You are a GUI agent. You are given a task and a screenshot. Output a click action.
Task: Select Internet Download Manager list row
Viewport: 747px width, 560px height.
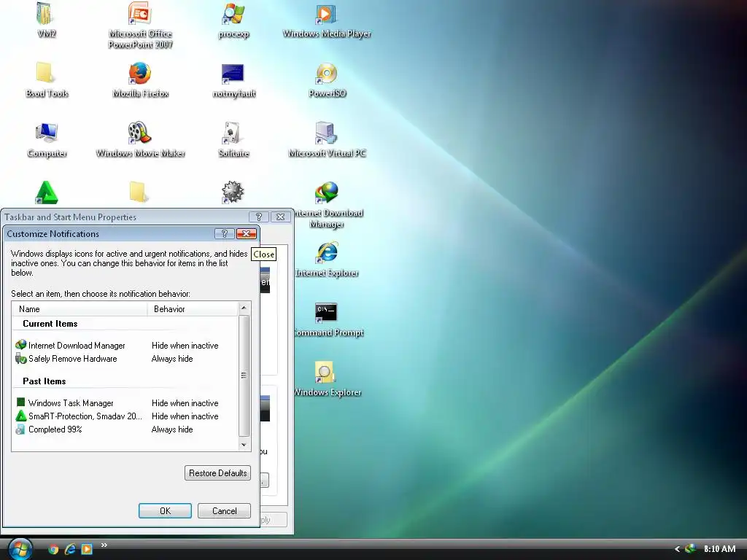tap(125, 345)
